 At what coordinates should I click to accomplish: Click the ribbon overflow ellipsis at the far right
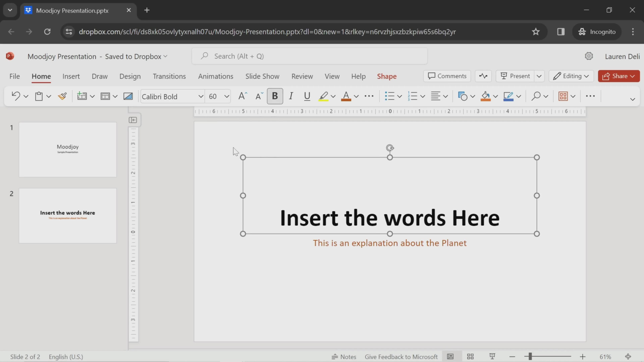590,96
